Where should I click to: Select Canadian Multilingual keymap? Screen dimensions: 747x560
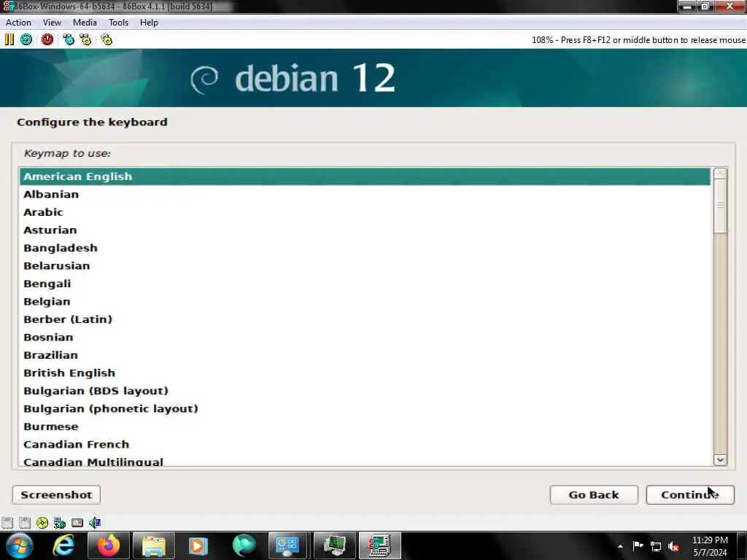click(365, 460)
